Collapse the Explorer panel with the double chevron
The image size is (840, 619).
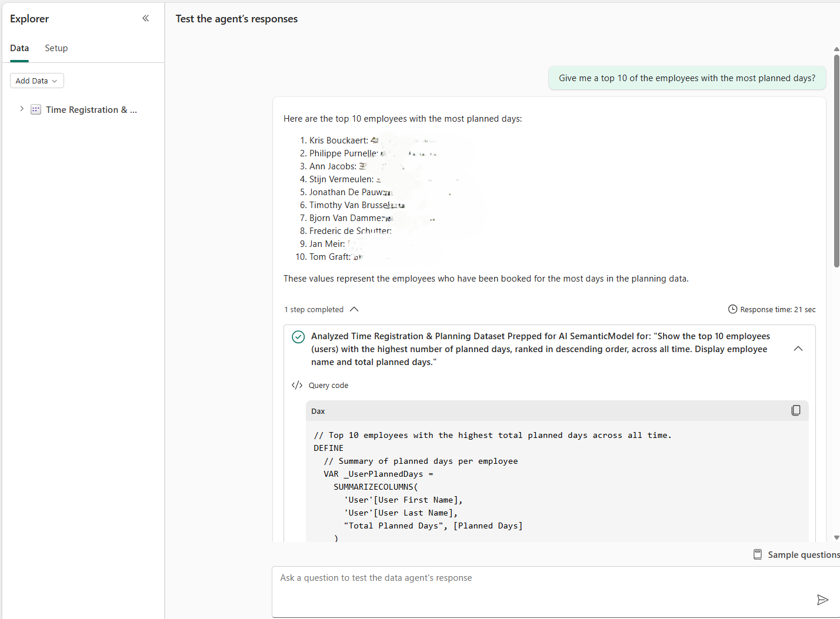pyautogui.click(x=145, y=18)
